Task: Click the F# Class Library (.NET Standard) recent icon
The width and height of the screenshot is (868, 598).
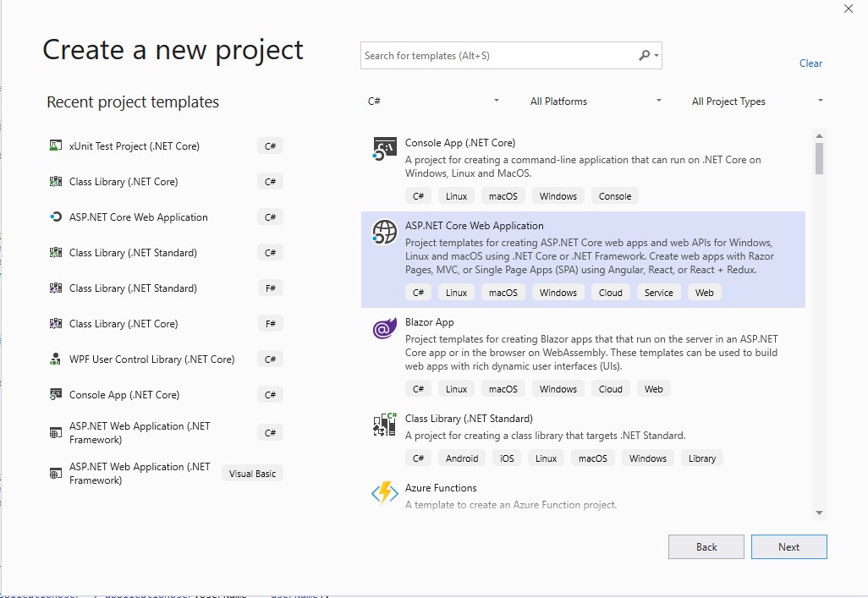Action: tap(55, 288)
